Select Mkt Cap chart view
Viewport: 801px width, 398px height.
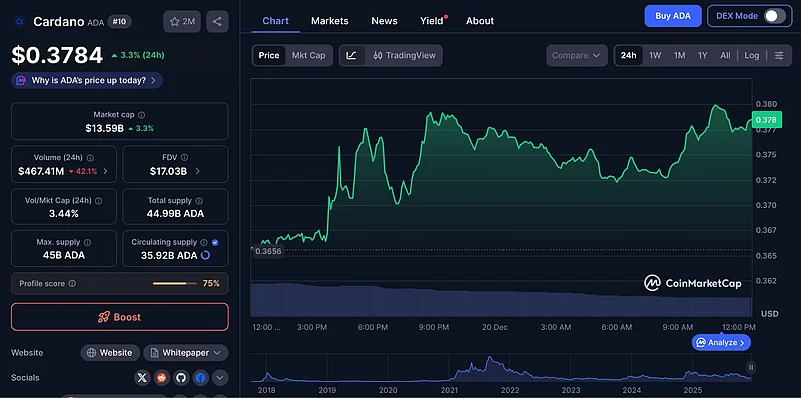[309, 55]
